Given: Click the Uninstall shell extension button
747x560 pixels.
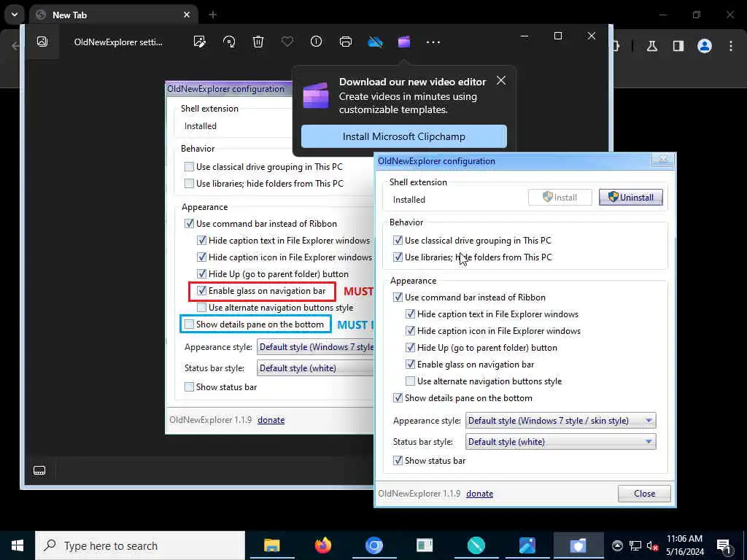Looking at the screenshot, I should point(631,197).
